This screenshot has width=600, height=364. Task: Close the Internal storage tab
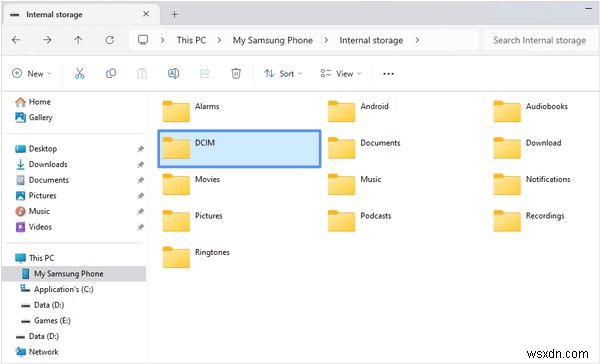coord(146,14)
